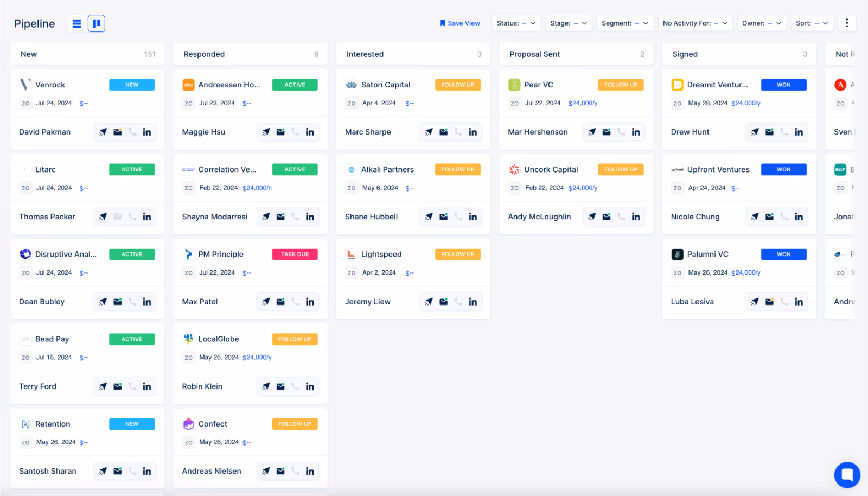Click TASK DUE badge on PM Principle
The width and height of the screenshot is (868, 496).
[x=295, y=254]
